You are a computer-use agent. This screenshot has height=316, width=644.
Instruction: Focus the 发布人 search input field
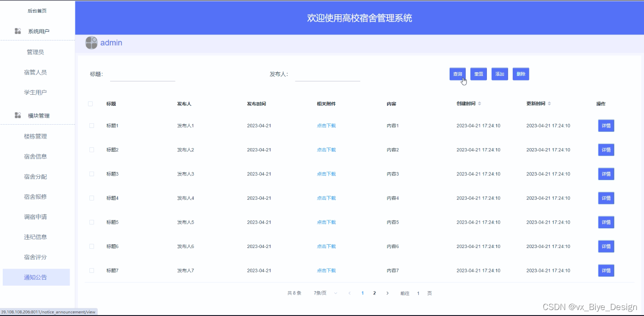(x=328, y=75)
